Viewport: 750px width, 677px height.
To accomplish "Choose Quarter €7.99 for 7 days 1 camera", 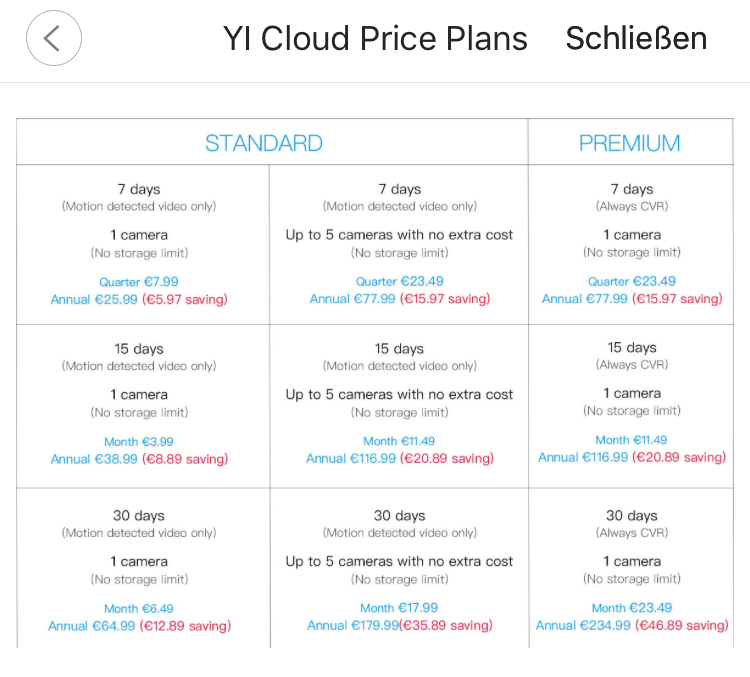I will click(139, 282).
